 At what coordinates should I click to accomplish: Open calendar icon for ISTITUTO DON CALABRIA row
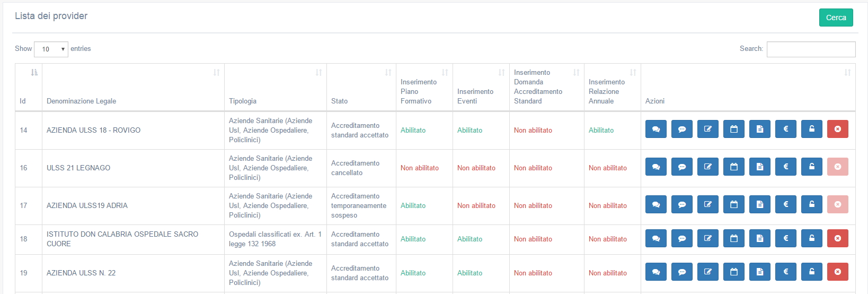point(733,238)
